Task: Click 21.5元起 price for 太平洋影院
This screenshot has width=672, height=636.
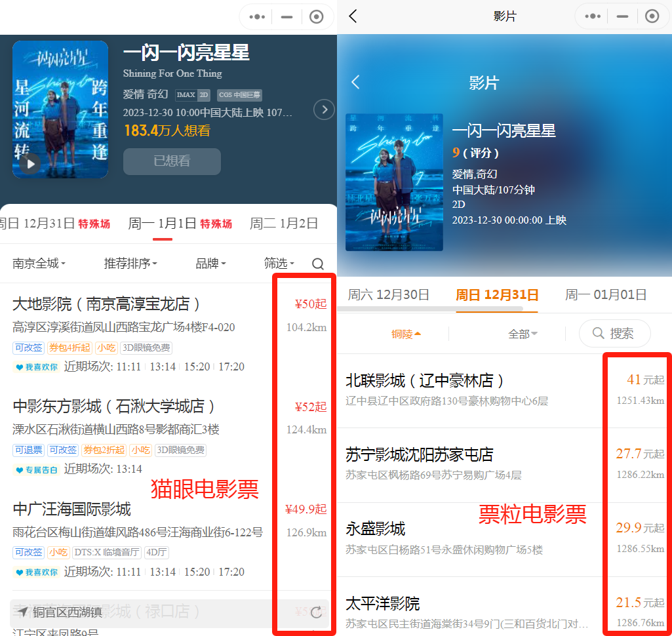Action: click(x=641, y=603)
